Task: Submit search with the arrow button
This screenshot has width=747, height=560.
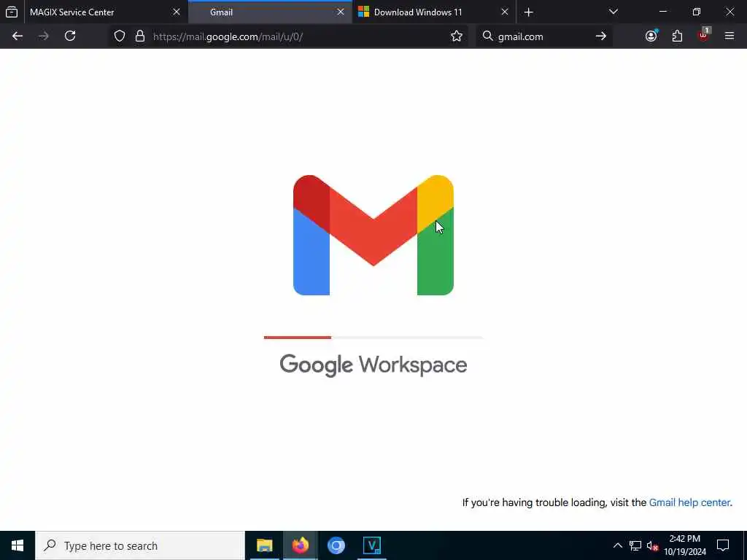Action: click(601, 36)
